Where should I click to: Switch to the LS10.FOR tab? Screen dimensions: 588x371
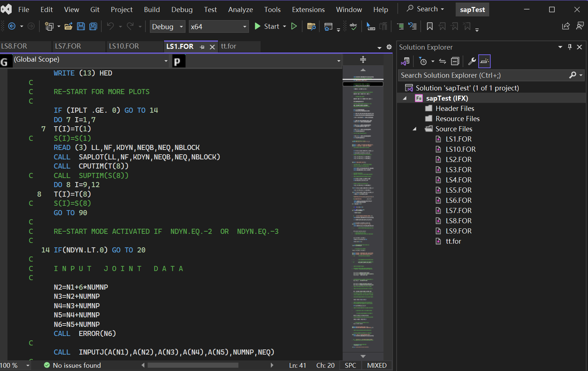click(124, 46)
